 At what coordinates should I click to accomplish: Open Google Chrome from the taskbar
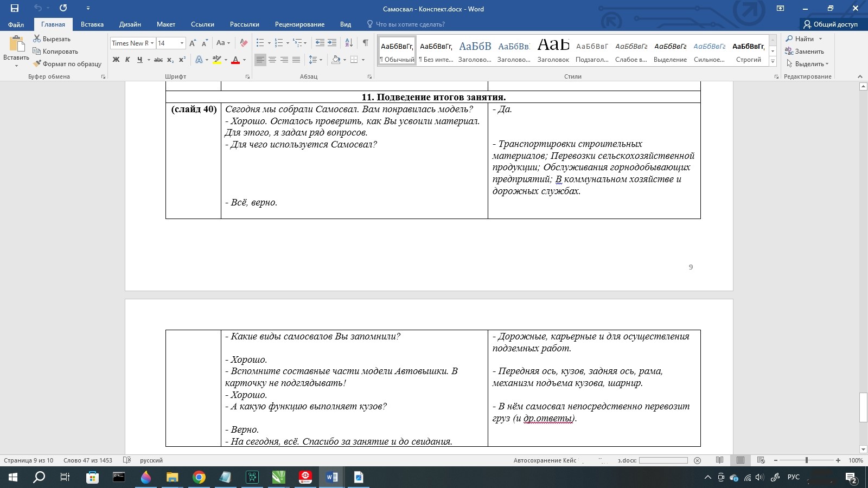[x=199, y=477]
